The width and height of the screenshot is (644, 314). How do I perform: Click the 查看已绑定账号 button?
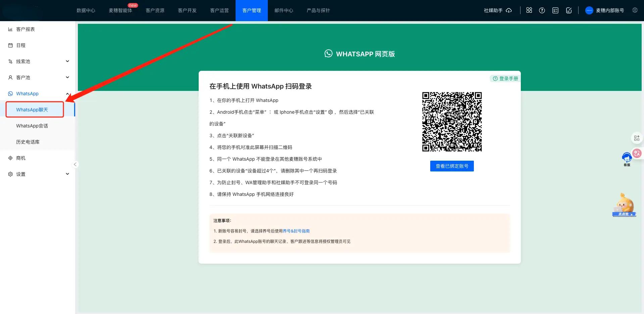452,166
